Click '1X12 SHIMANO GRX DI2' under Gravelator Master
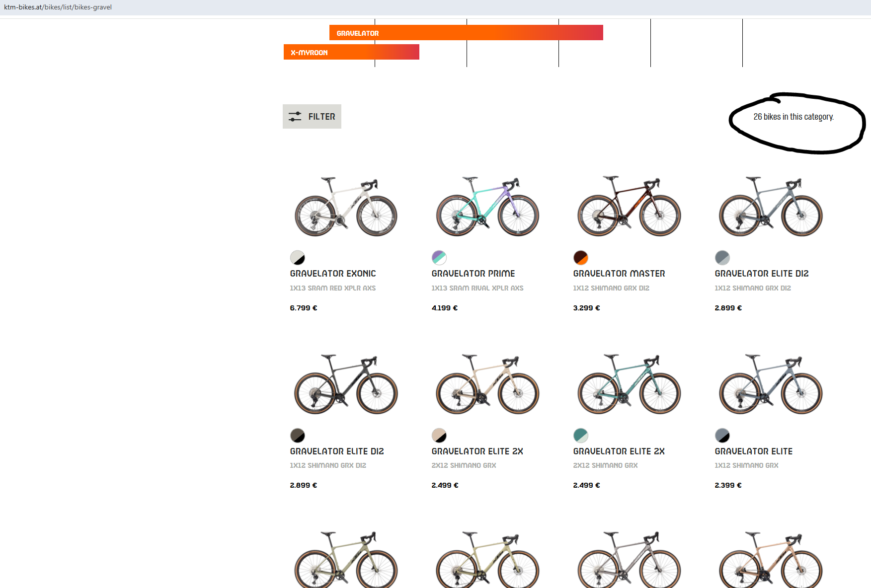The width and height of the screenshot is (871, 588). pyautogui.click(x=611, y=288)
